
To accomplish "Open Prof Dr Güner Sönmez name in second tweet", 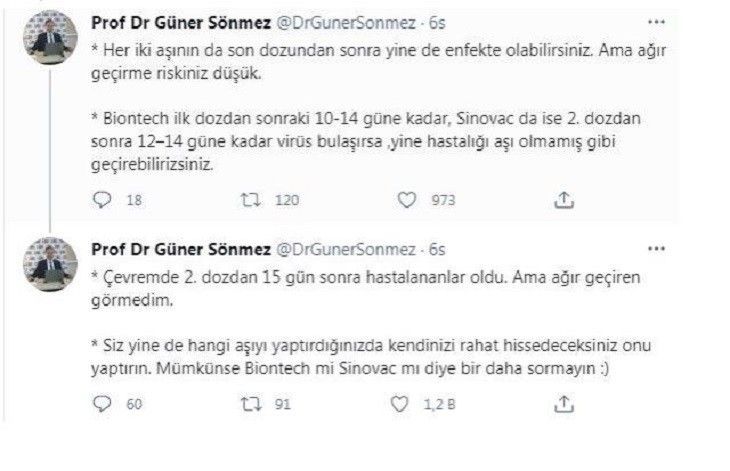I will click(x=178, y=247).
